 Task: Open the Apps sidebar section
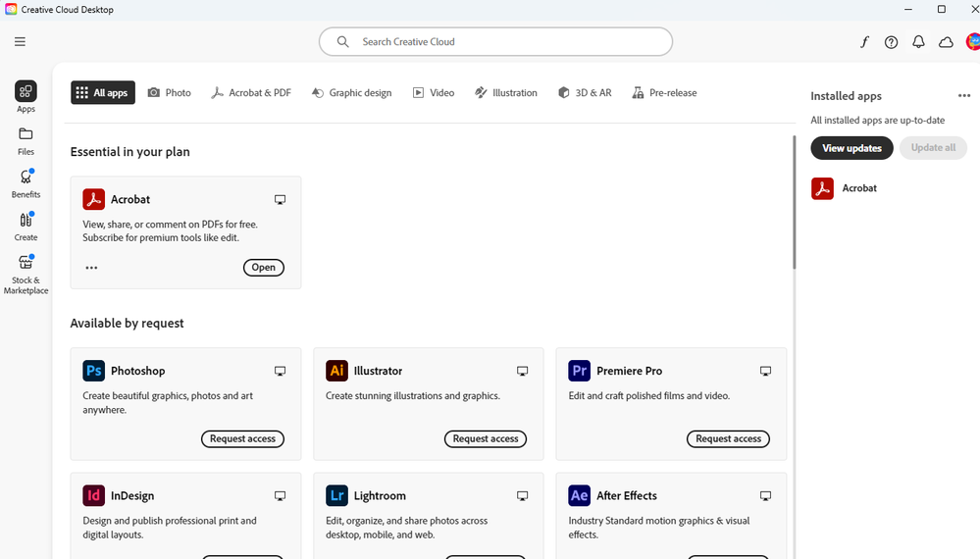[x=26, y=97]
